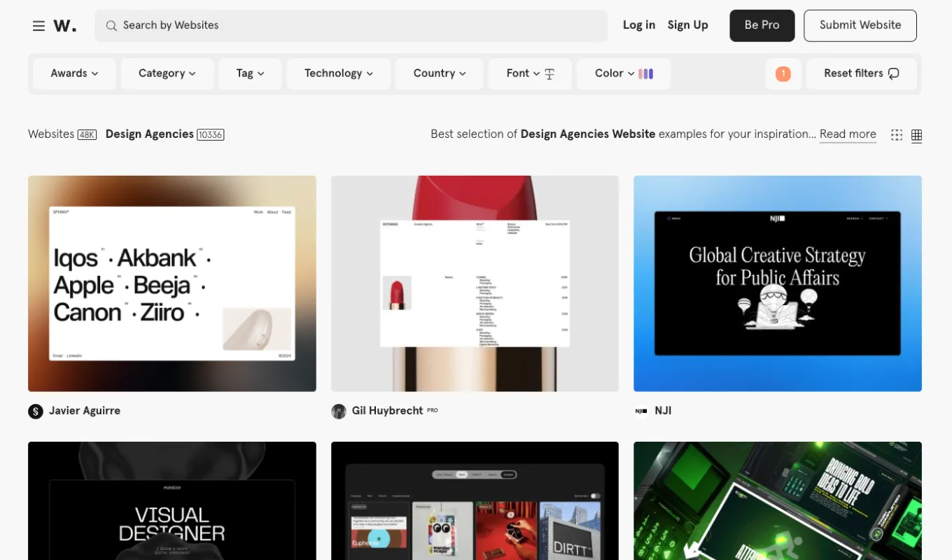This screenshot has width=952, height=560.
Task: Click the Websites 48K breadcrumb
Action: click(62, 134)
